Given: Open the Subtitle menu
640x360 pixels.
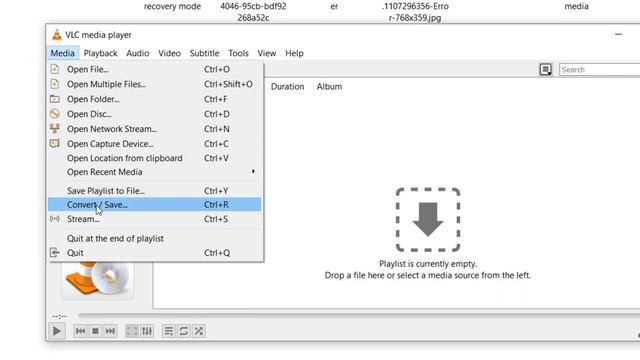Looking at the screenshot, I should [x=204, y=53].
